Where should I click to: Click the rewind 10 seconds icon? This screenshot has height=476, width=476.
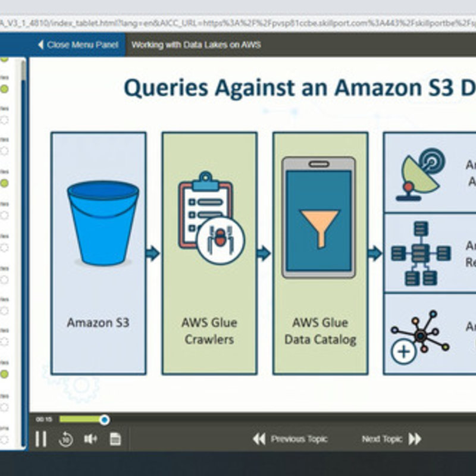[65, 439]
